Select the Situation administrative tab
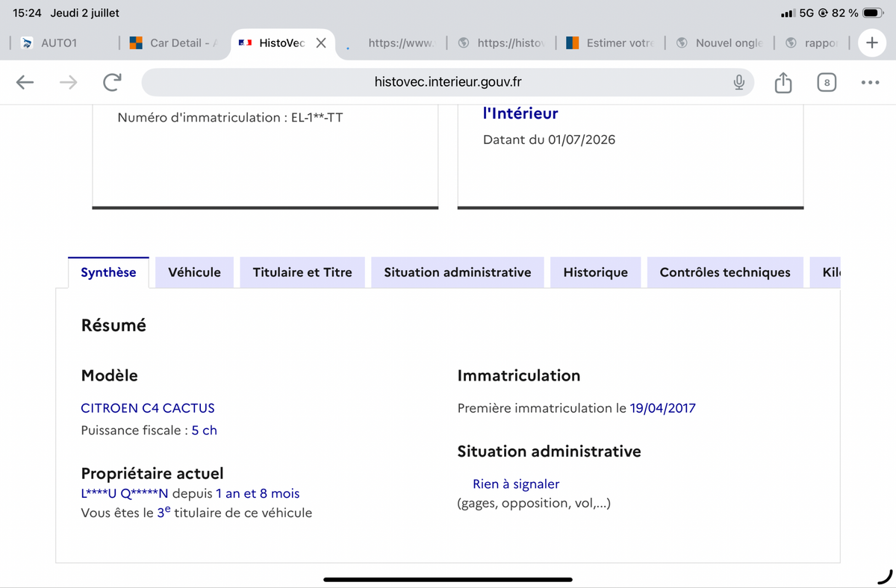 (458, 272)
